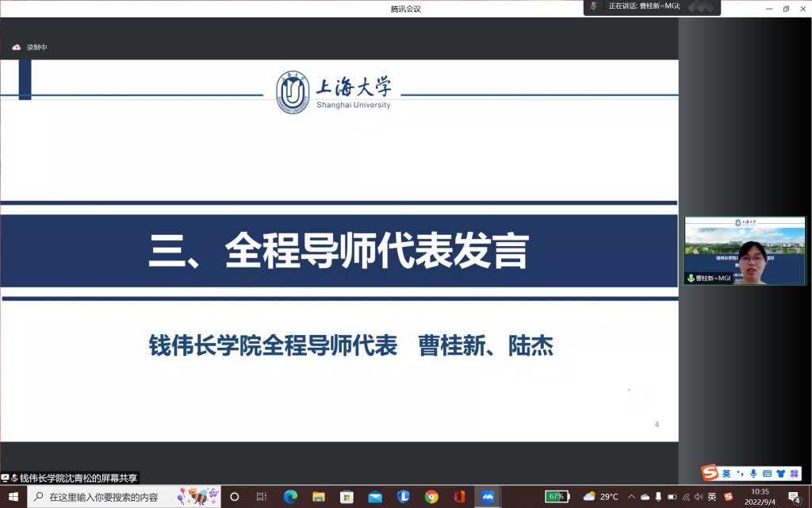Click the Tencent Meeting taskbar icon
Screen dimensions: 812x508
488,497
